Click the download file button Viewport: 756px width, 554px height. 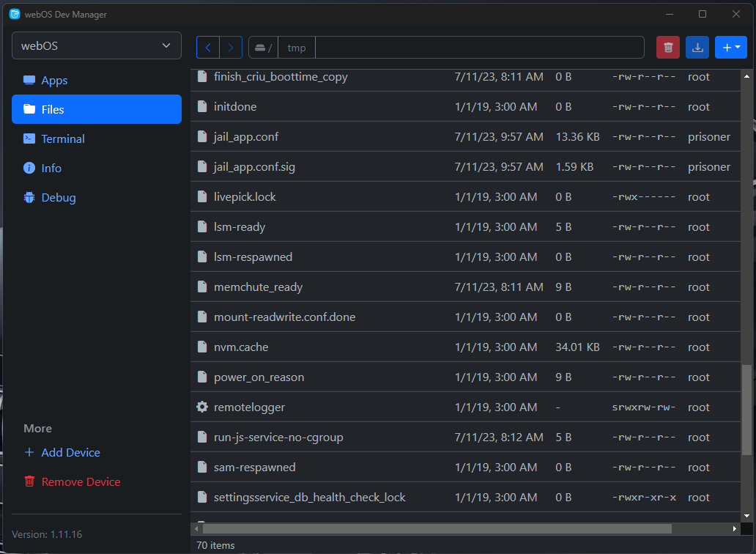coord(697,48)
